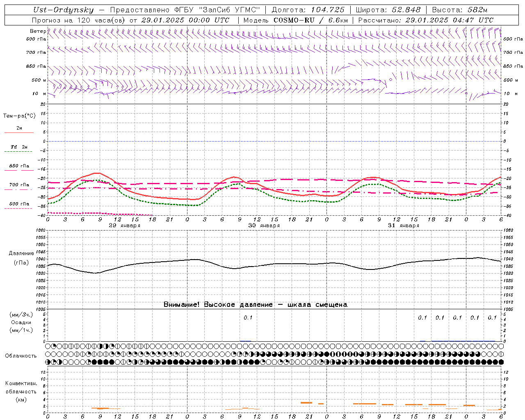This screenshot has width=525, height=420.
Task: Click the elevation value Высота: 582м
Action: tap(460, 10)
